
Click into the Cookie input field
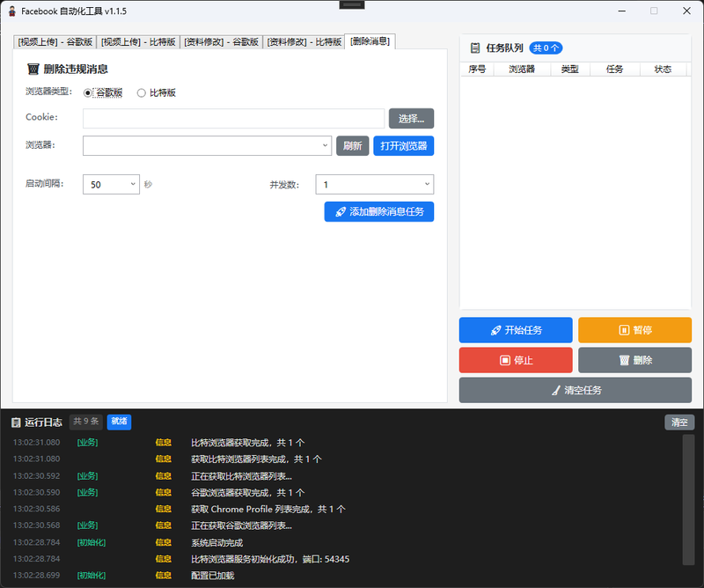pyautogui.click(x=233, y=119)
